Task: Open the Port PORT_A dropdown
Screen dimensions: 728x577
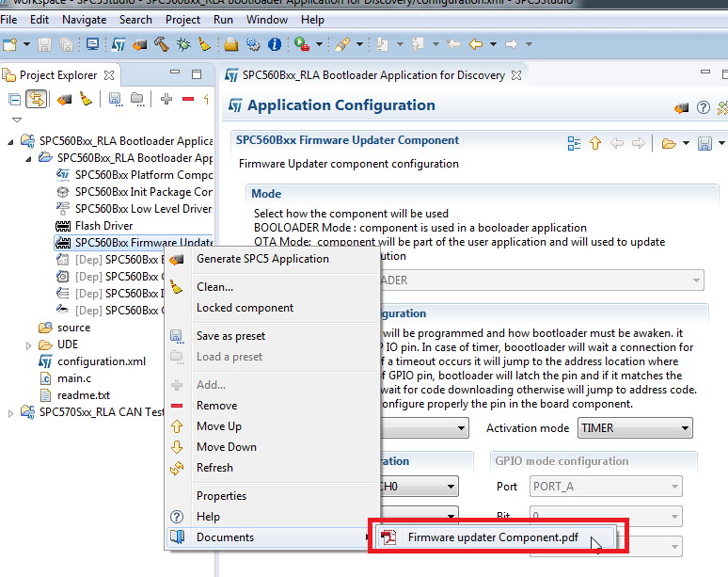Action: (x=606, y=487)
